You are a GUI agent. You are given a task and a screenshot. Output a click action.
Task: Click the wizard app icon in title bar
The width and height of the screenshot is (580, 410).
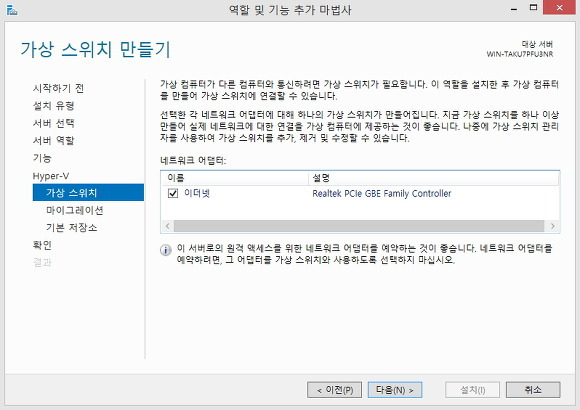click(11, 10)
